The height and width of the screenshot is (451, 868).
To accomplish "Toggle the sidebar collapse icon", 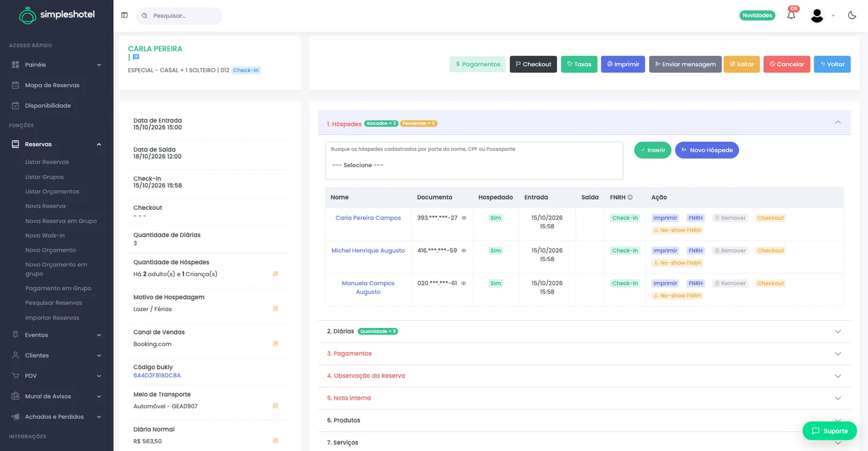I will click(124, 15).
